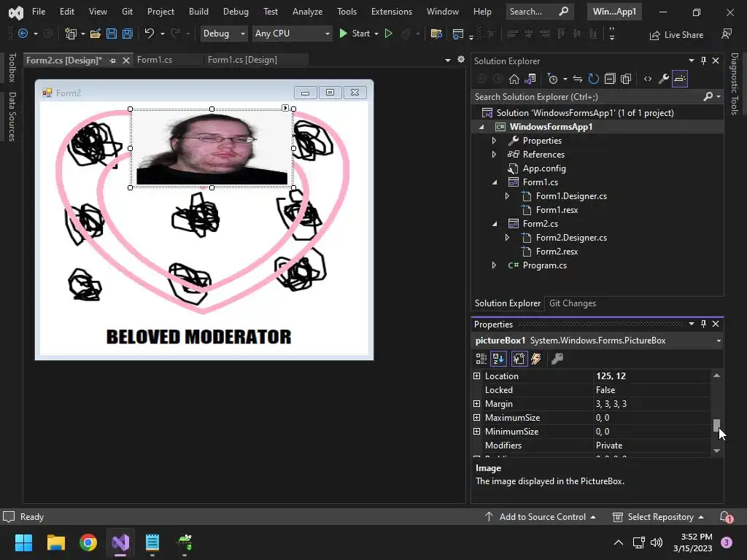Start without debugging using the outline play icon
The image size is (747, 560).
[388, 34]
